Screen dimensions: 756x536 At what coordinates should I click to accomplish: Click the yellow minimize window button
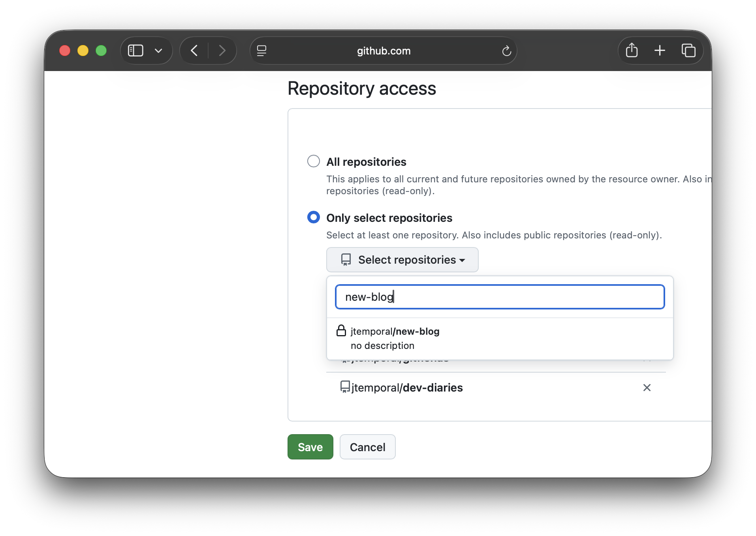click(83, 51)
